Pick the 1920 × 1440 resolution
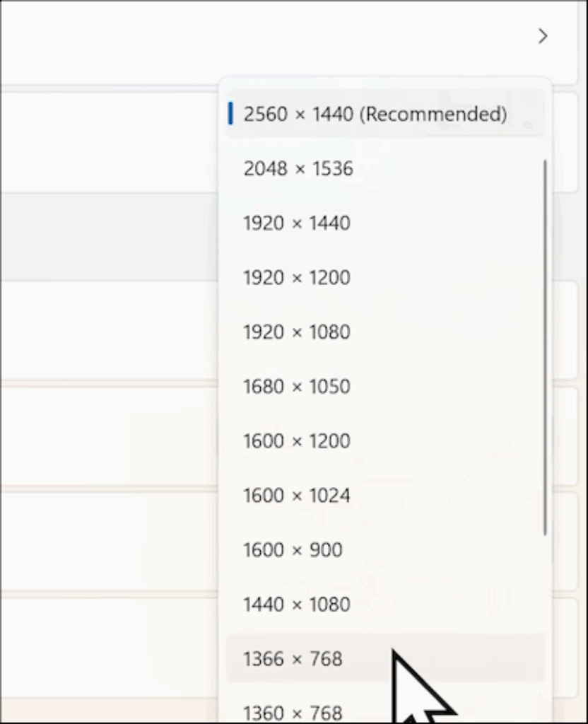This screenshot has height=724, width=588. [296, 223]
